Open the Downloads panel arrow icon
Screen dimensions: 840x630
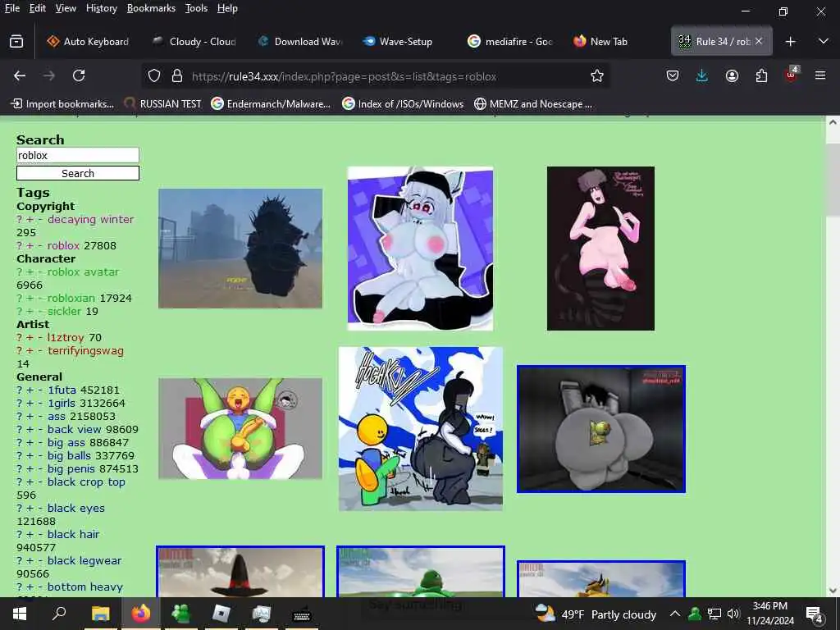point(702,76)
